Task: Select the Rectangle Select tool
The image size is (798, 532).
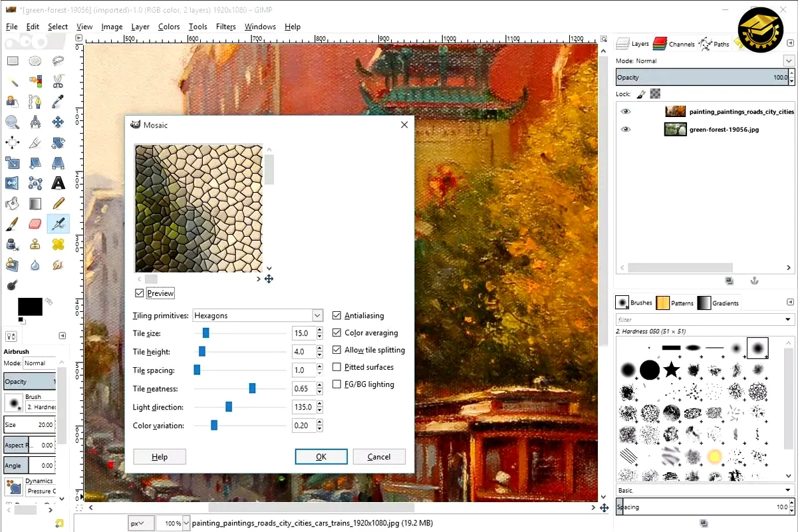Action: tap(12, 61)
